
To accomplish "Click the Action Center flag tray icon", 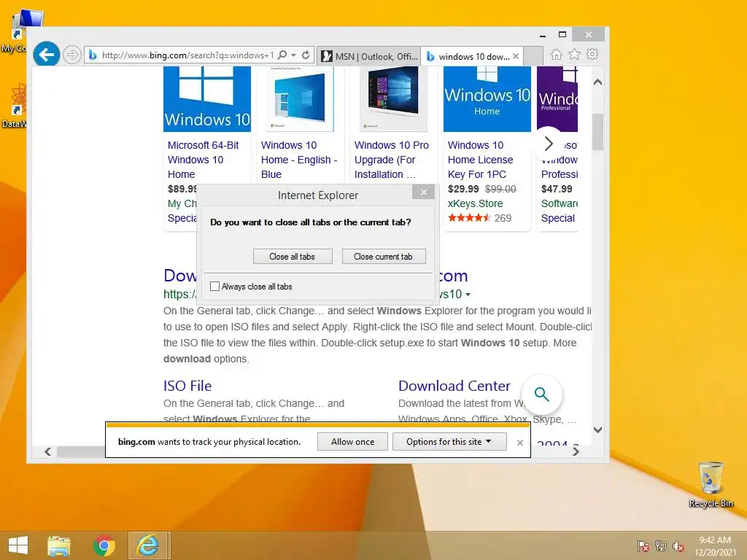I will point(643,545).
